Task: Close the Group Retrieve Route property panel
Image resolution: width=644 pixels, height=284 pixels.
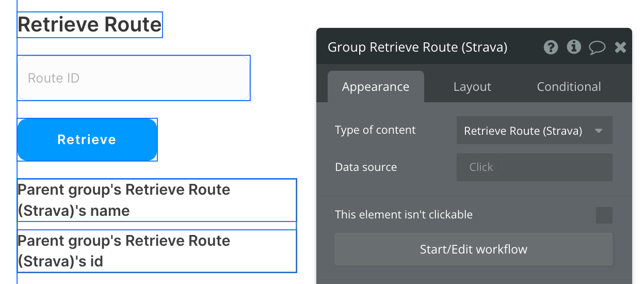Action: (620, 48)
